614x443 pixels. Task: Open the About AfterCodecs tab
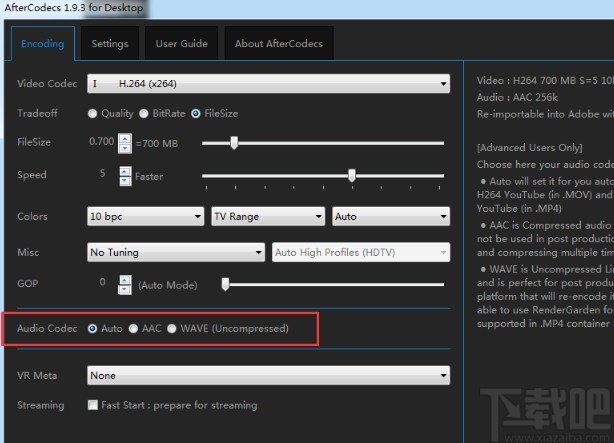click(x=279, y=43)
